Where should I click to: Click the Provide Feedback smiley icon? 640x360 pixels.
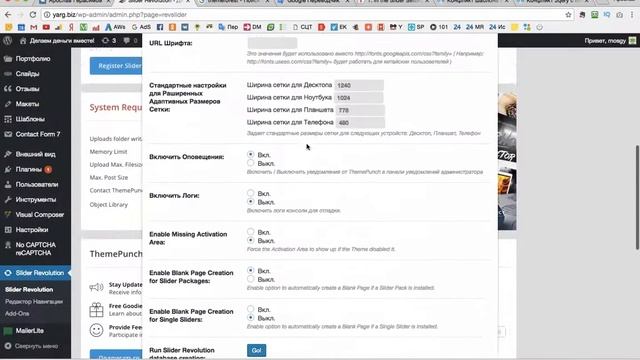coord(96,330)
